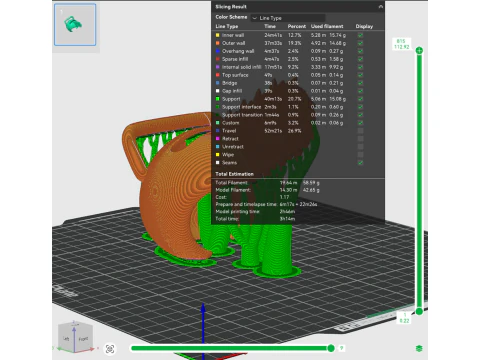Uncheck Display for Seams

[x=360, y=163]
